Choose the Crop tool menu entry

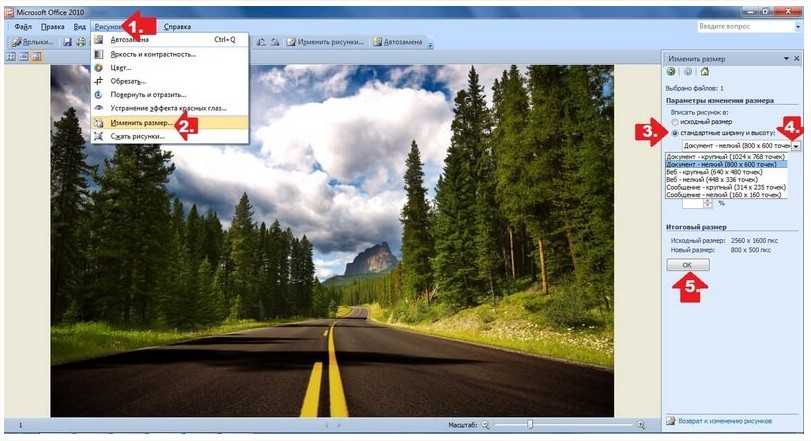click(128, 81)
